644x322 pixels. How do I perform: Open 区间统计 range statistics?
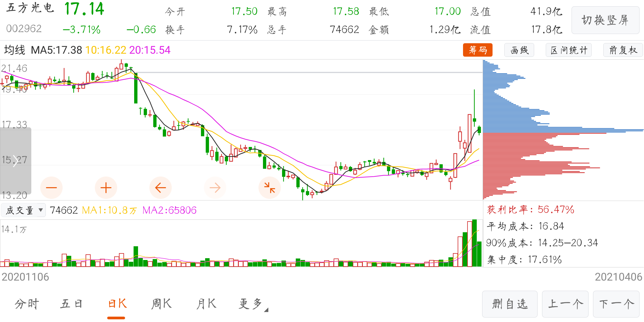coord(569,50)
